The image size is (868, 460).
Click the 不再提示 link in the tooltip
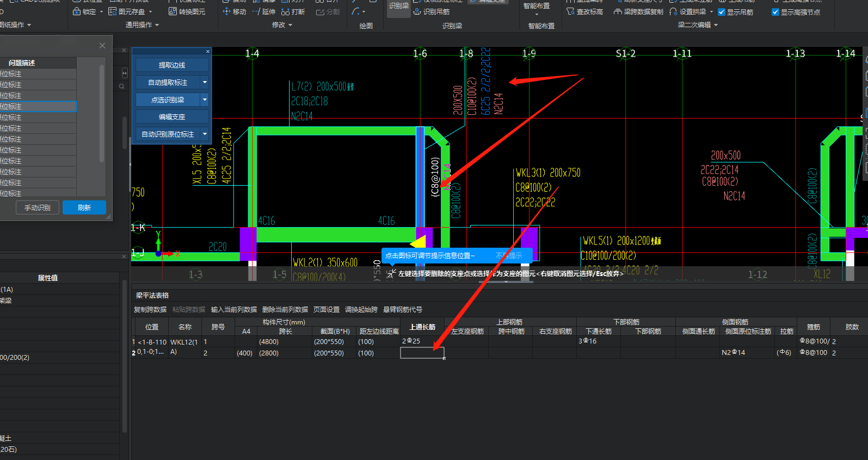[x=509, y=256]
